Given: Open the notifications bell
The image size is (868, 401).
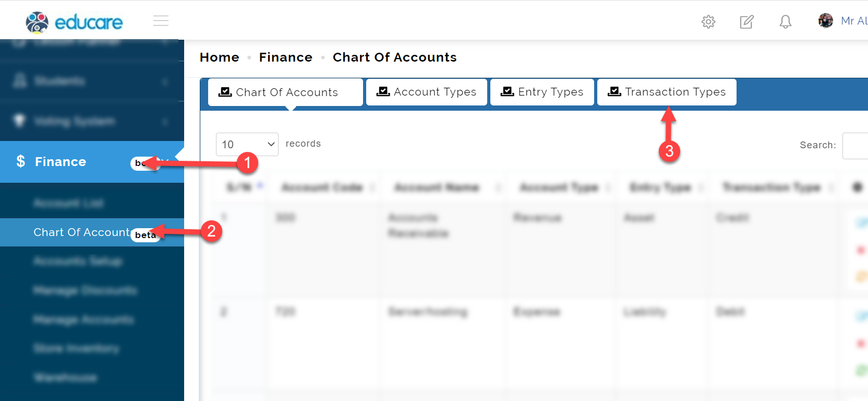Looking at the screenshot, I should click(785, 21).
